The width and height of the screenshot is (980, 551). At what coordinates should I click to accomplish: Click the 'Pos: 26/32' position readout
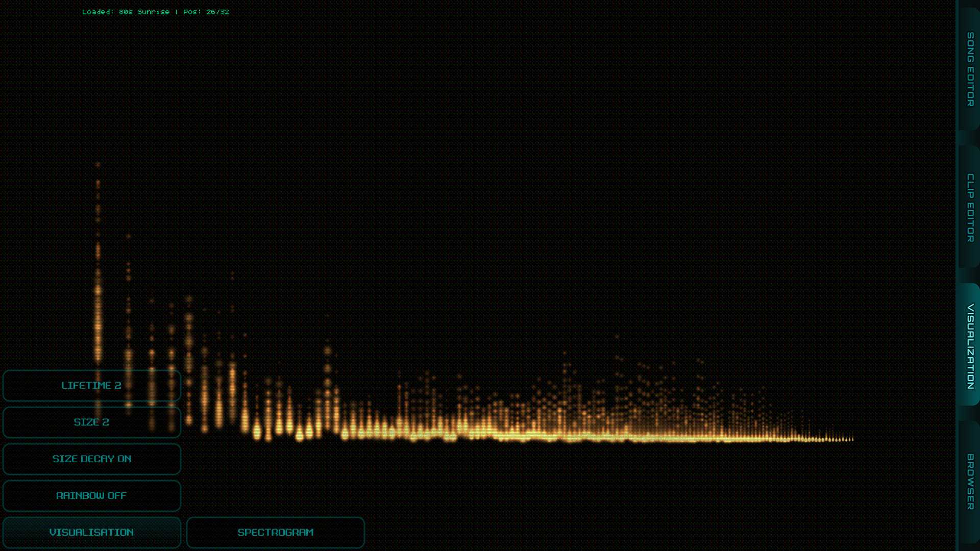(x=206, y=12)
